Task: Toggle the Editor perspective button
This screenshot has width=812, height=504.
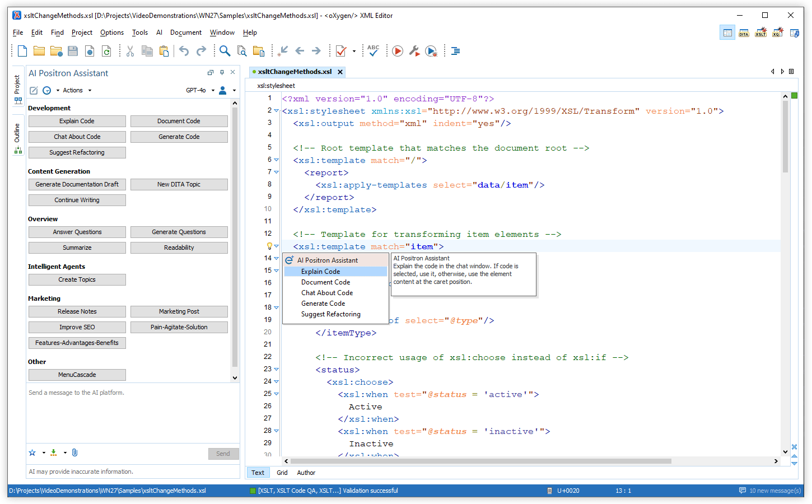Action: 727,33
